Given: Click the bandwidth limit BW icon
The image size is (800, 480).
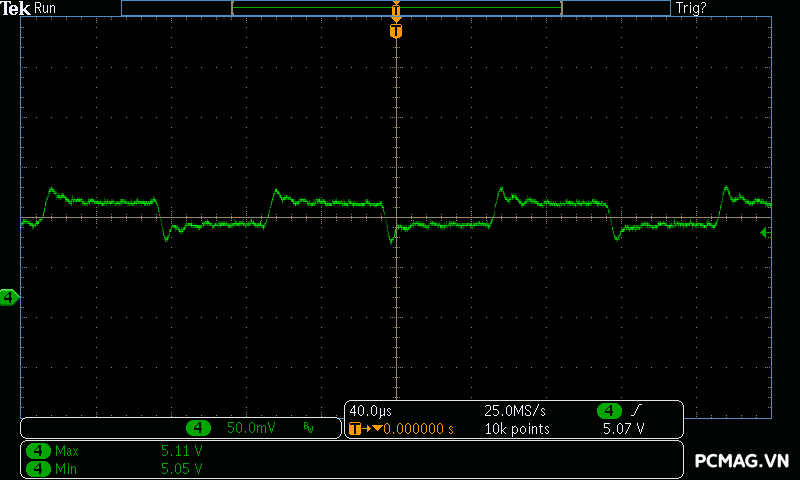Looking at the screenshot, I should (x=308, y=428).
